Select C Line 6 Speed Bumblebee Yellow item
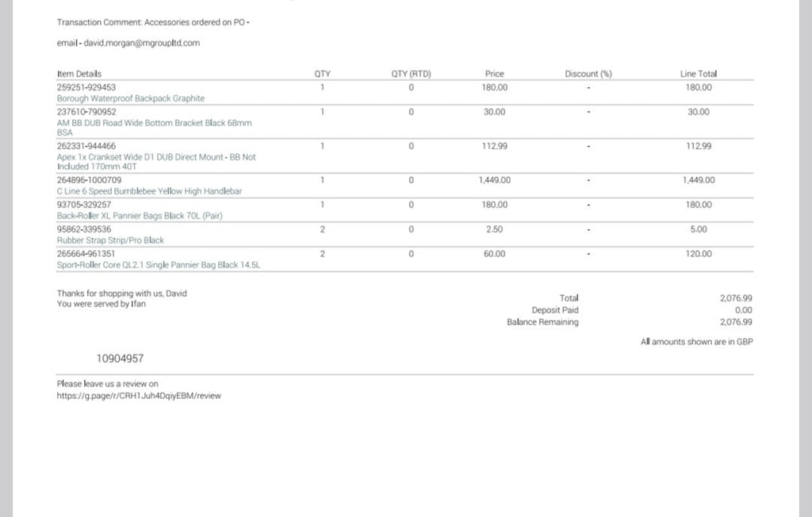812x517 pixels. (x=149, y=191)
